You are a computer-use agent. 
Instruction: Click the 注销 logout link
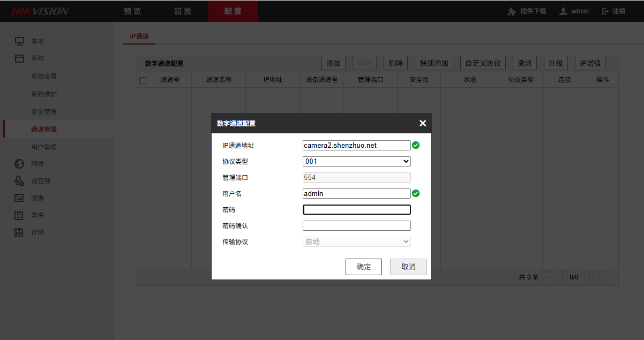(613, 11)
